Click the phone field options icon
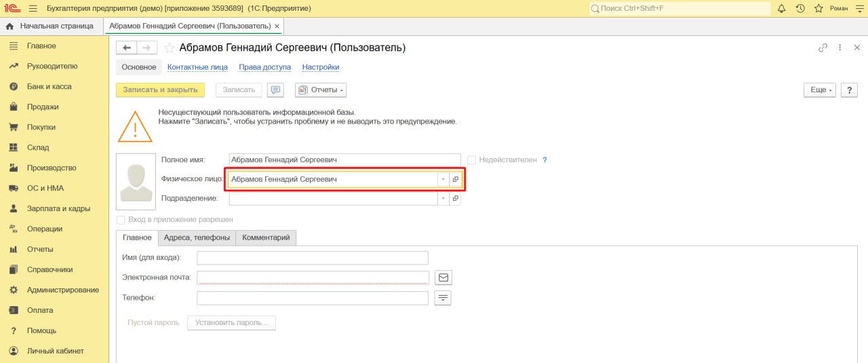The height and width of the screenshot is (363, 868). point(443,298)
